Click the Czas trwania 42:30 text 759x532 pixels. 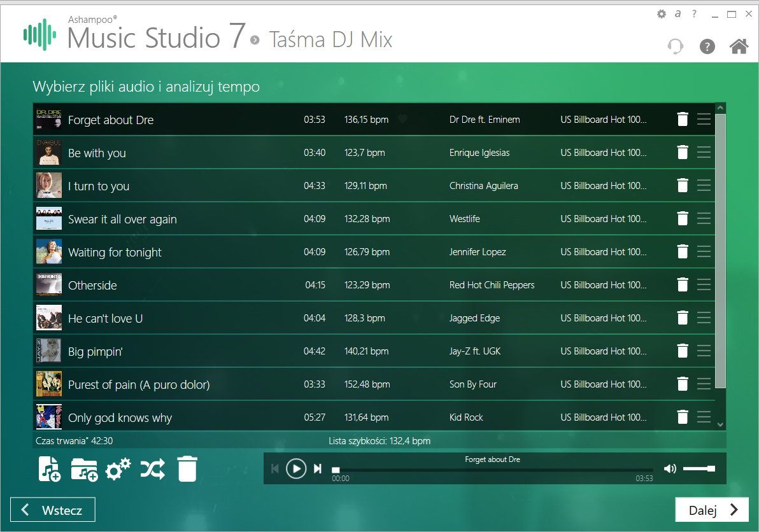click(x=74, y=440)
